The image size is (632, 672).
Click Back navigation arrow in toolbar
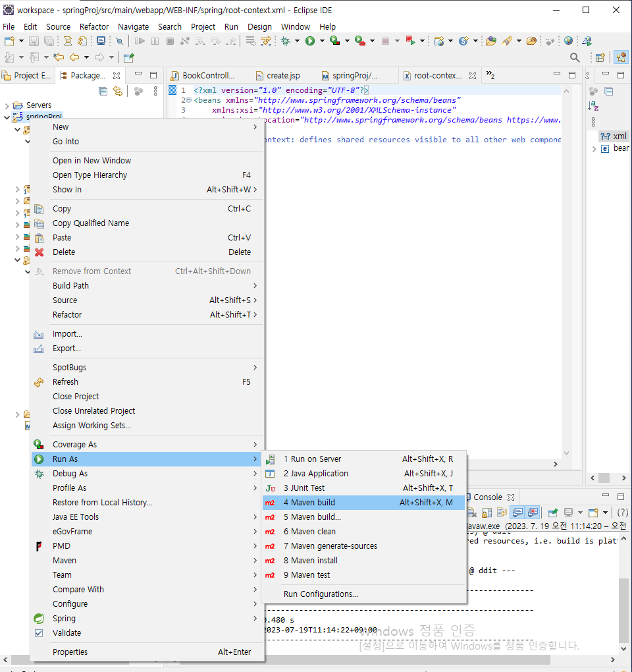point(74,57)
